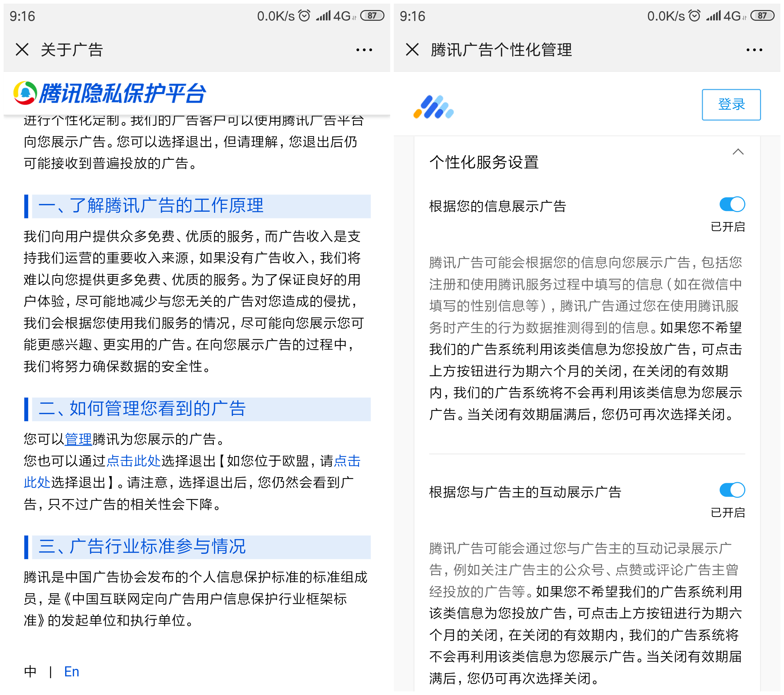Tap 已开启 status under the second toggle
The width and height of the screenshot is (784, 695).
727,513
